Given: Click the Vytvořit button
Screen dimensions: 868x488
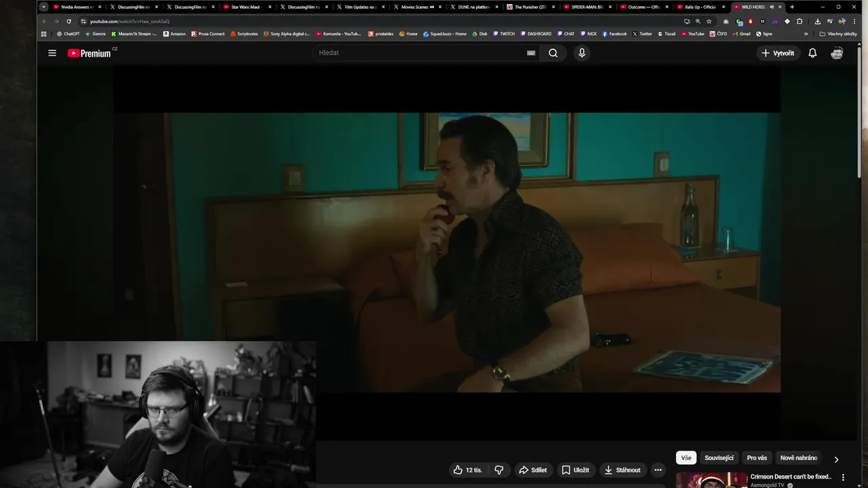Looking at the screenshot, I should [778, 53].
